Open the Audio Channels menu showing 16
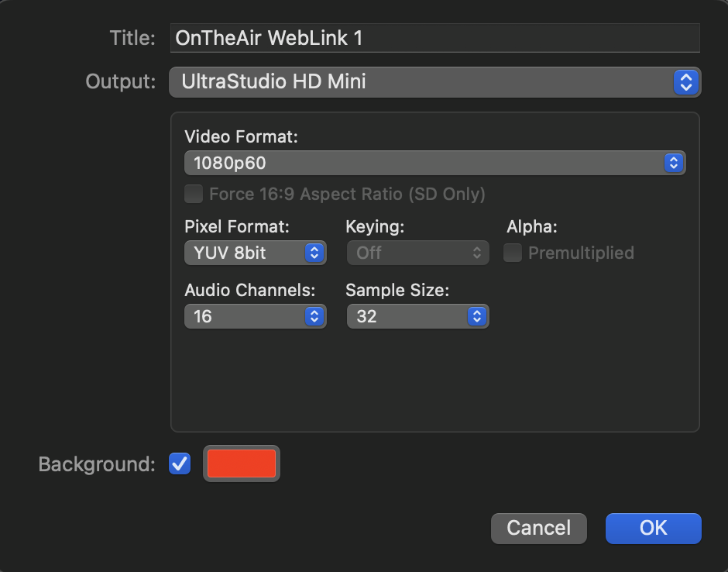Screen dimensions: 728x572 [x=256, y=316]
